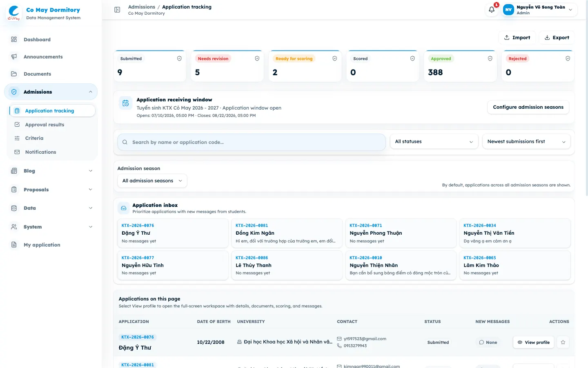Click the phone icon beside 0913279943
Screen dimensions: 588x368
[x=339, y=346]
